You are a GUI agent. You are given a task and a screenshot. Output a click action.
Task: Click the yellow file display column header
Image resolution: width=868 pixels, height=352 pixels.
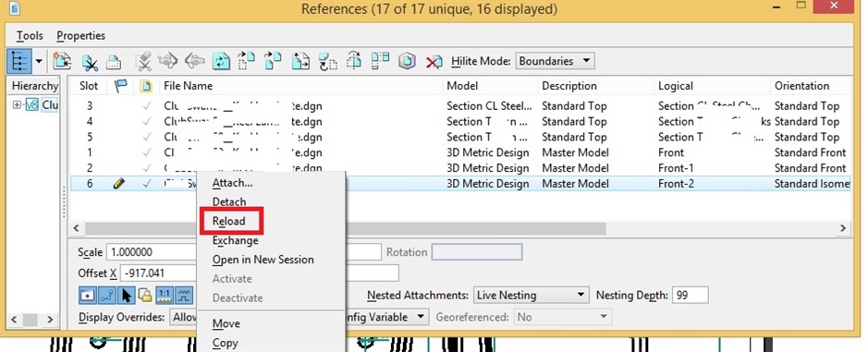point(145,86)
